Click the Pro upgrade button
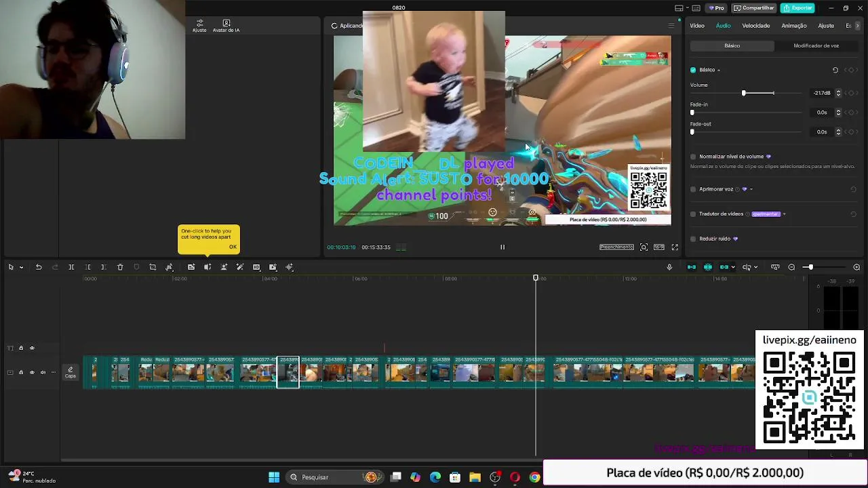Viewport: 868px width, 488px height. coord(716,8)
